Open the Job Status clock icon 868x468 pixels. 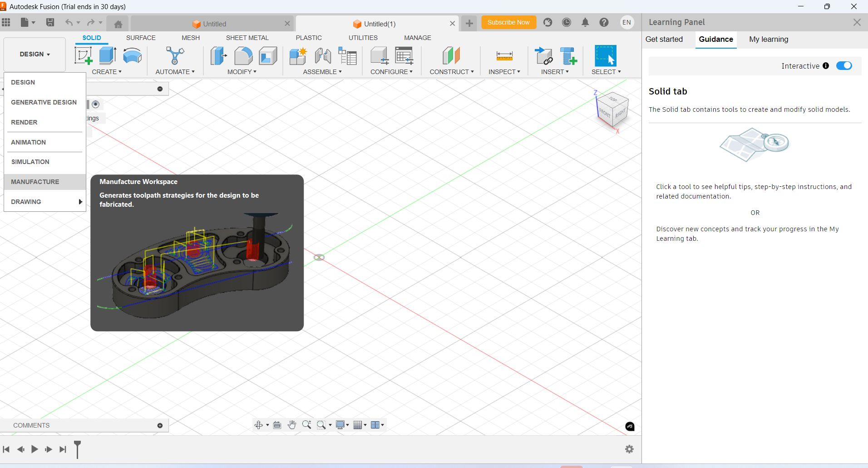point(566,22)
